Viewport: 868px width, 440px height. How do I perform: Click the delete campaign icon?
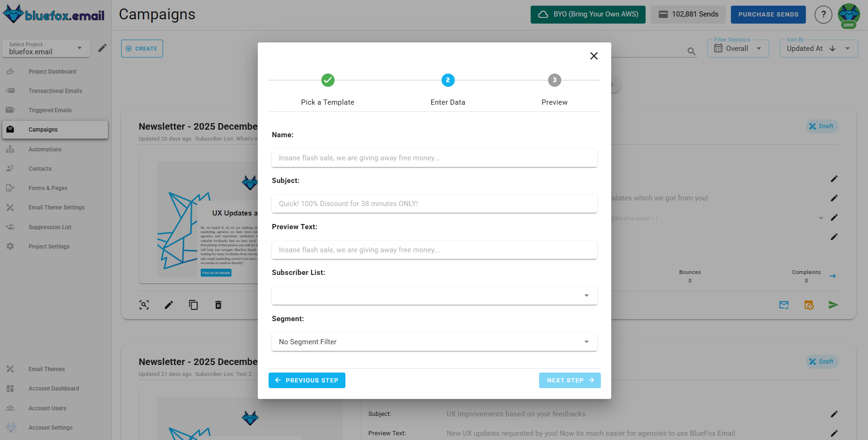pos(218,305)
